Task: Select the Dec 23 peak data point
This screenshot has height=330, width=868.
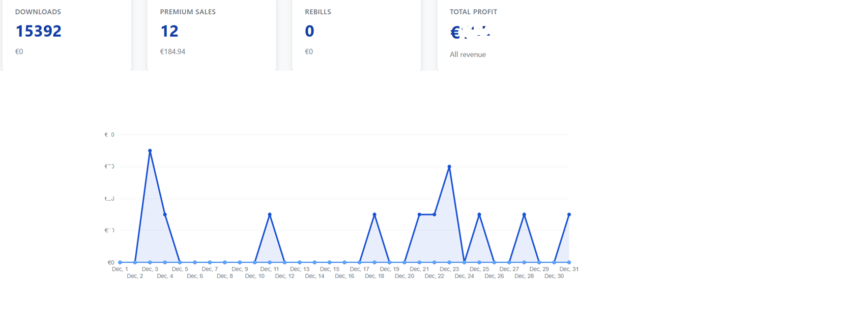Action: tap(449, 167)
